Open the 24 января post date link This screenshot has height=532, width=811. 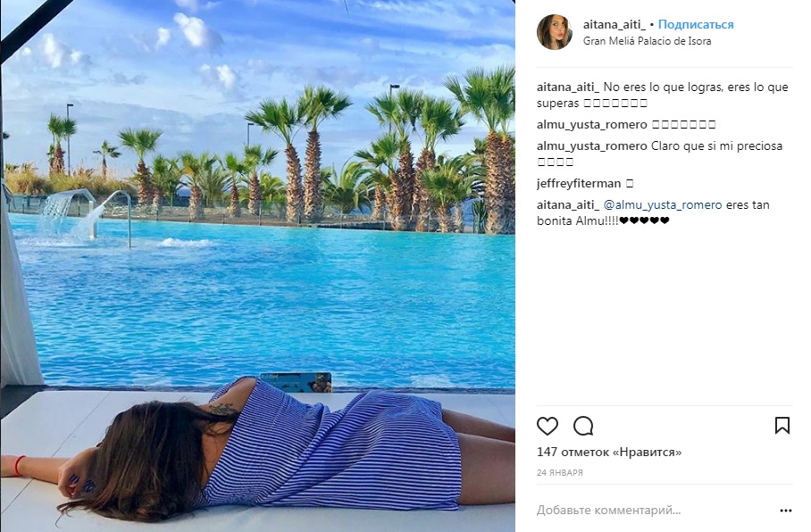560,472
